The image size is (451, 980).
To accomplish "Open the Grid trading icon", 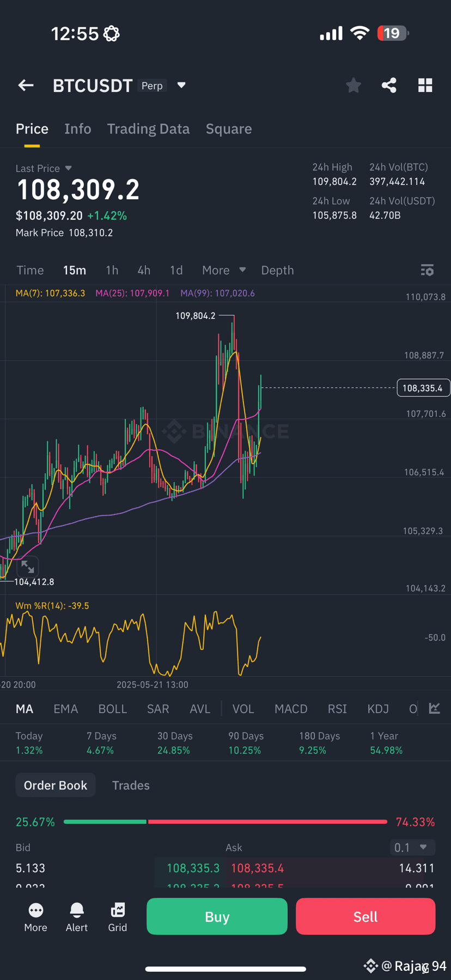I will pos(118,917).
